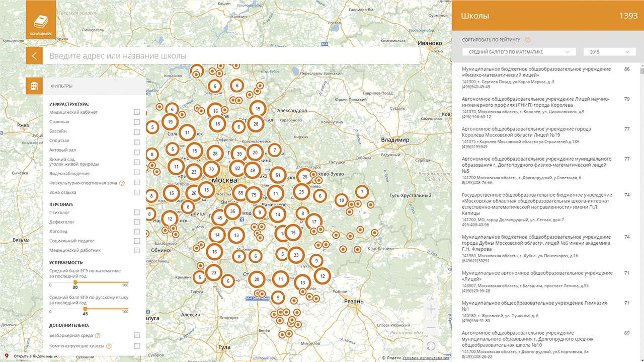Image resolution: width=644 pixels, height=362 pixels.
Task: Show help for Компенсирующие классы
Action: (109, 346)
